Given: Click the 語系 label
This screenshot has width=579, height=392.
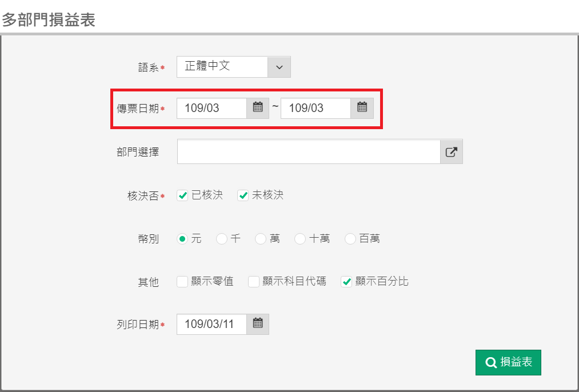Looking at the screenshot, I should (149, 67).
